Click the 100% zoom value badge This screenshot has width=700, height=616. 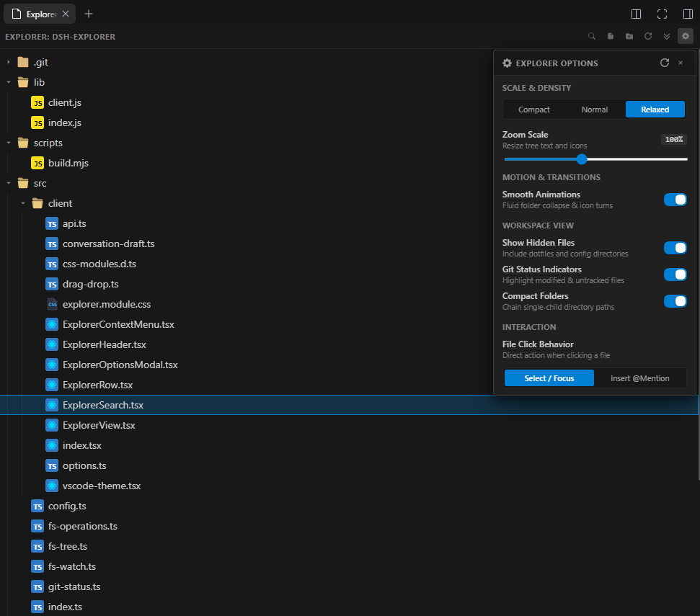[673, 139]
